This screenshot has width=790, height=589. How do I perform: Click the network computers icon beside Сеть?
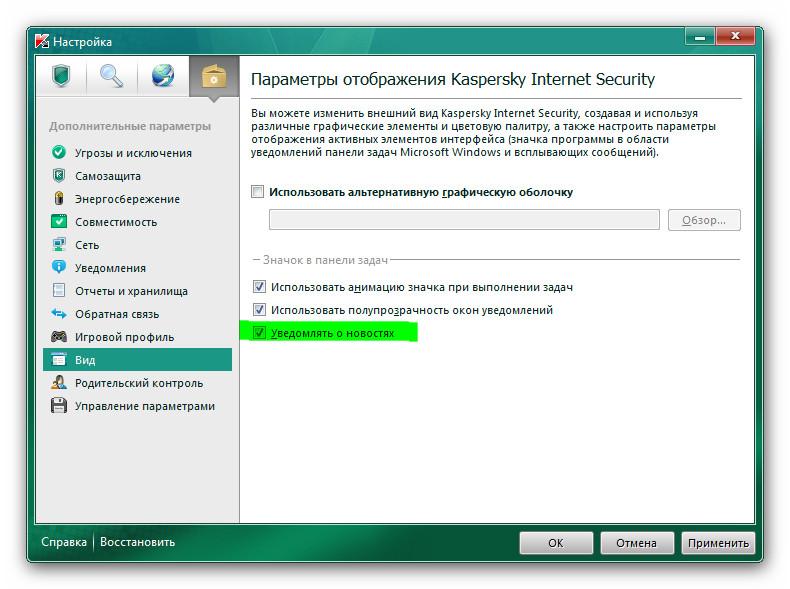[59, 244]
